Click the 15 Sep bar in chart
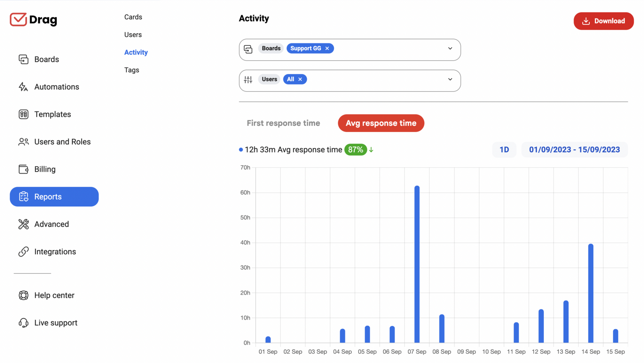644x363 pixels. (x=615, y=336)
